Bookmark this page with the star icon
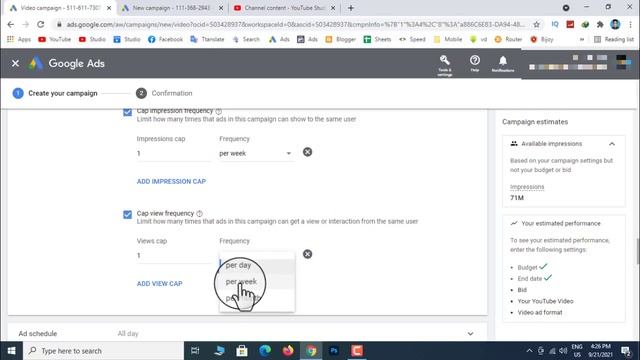 [536, 24]
